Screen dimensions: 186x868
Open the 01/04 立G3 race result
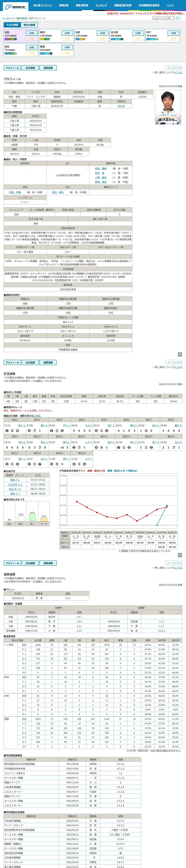click(178, 442)
